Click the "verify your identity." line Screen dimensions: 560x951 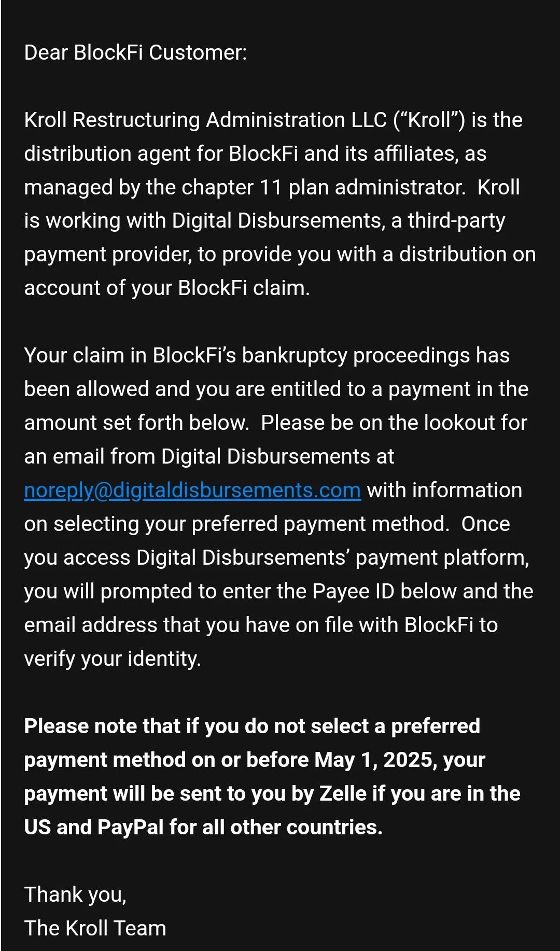click(x=112, y=659)
